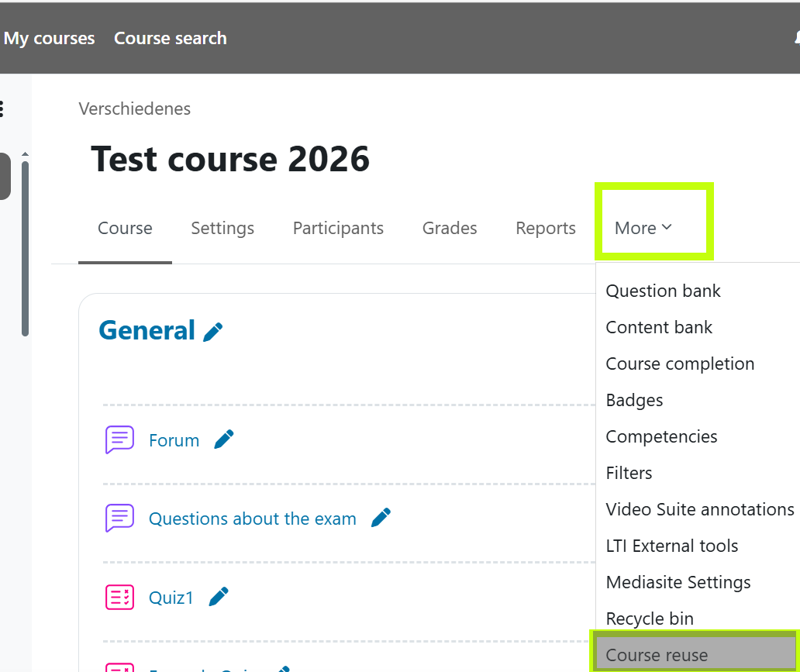Screen dimensions: 800x672
Task: Expand the More dropdown menu
Action: tap(643, 228)
